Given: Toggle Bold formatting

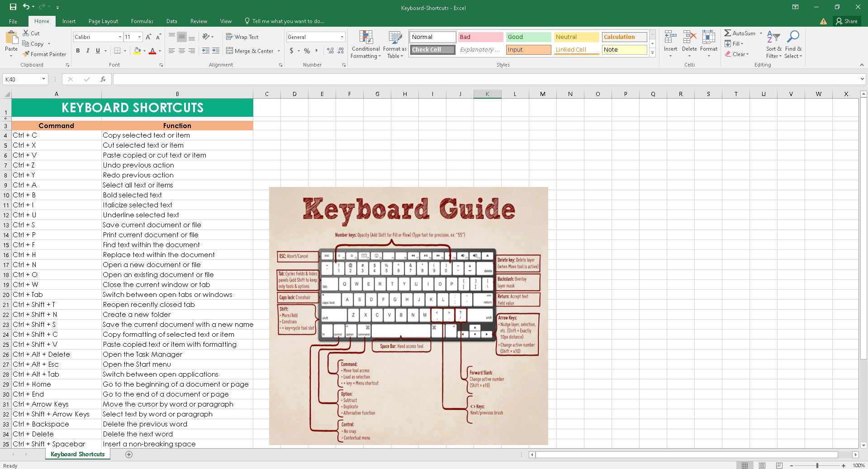Looking at the screenshot, I should tap(78, 51).
